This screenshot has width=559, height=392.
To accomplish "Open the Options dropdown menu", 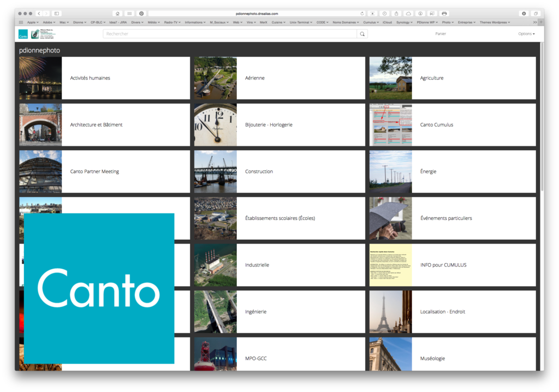I will 526,34.
